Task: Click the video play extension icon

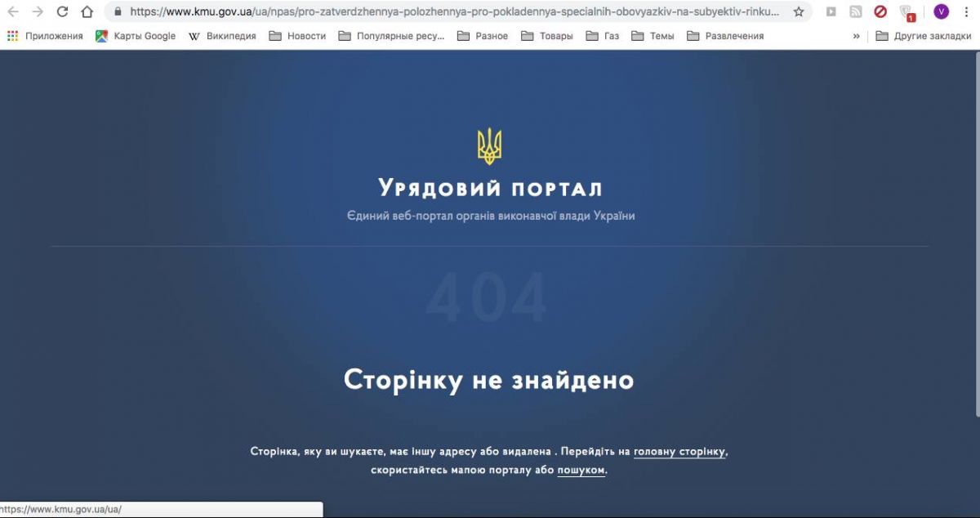Action: tap(831, 12)
